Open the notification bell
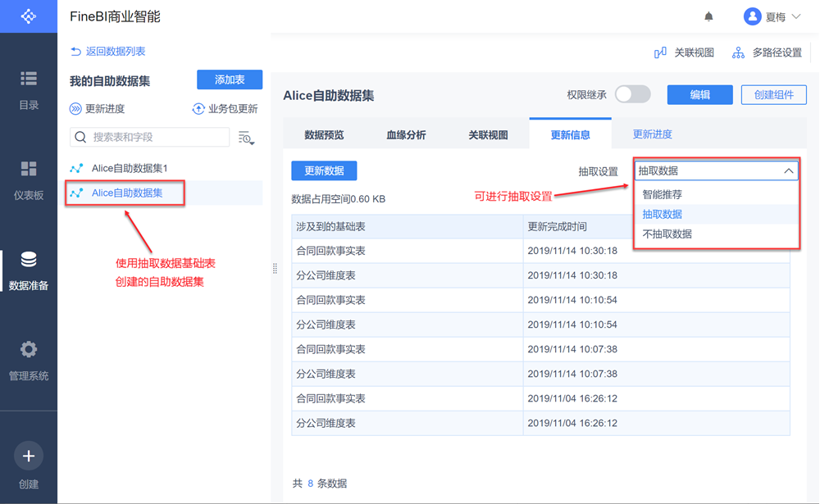This screenshot has width=820, height=504. point(708,16)
